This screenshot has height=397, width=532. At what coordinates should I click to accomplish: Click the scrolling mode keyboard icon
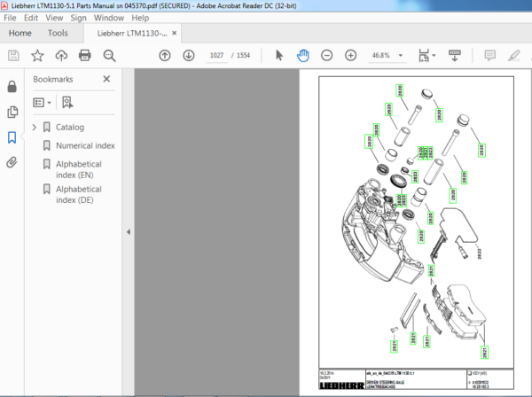coord(455,55)
